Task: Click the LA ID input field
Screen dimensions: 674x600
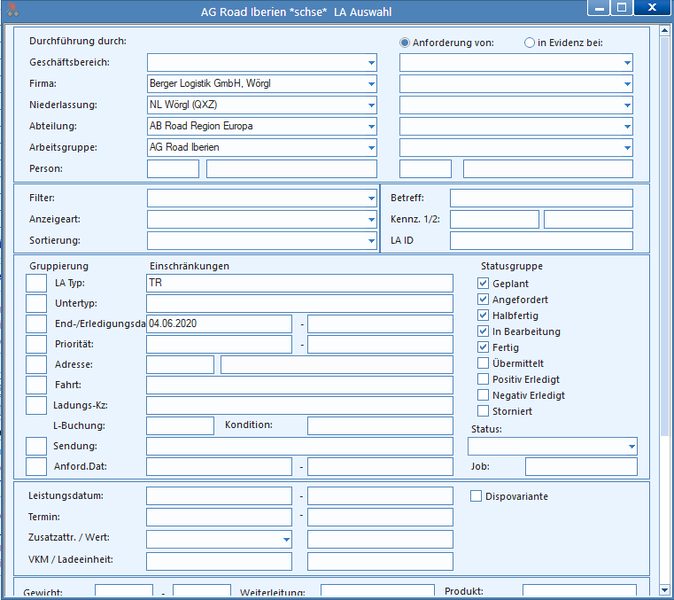Action: coord(541,241)
